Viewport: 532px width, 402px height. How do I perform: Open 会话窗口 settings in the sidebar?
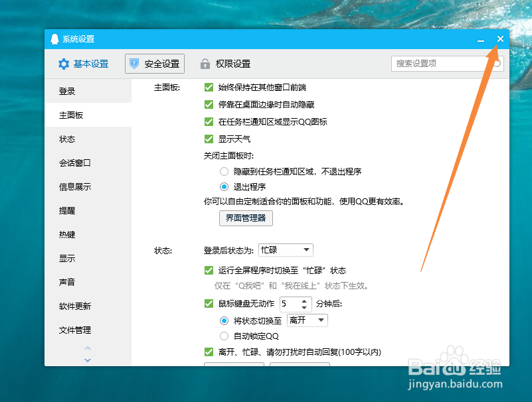pyautogui.click(x=88, y=163)
